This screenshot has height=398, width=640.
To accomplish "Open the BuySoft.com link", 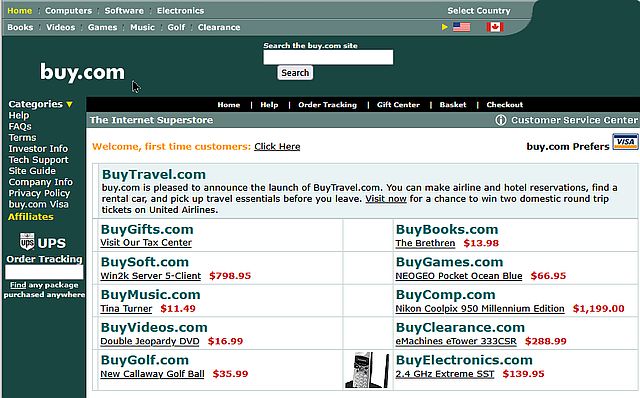I will [x=144, y=262].
